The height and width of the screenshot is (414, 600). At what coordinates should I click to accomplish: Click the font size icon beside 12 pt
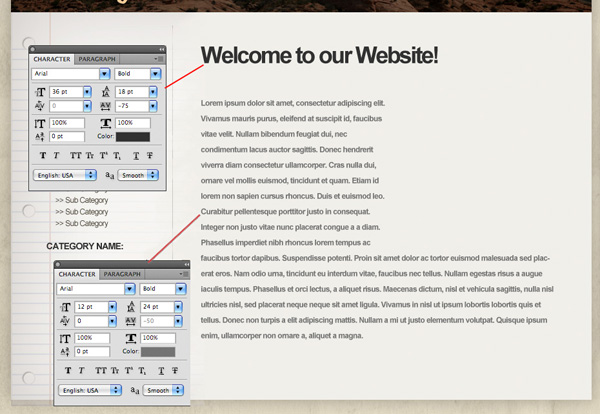(x=65, y=307)
